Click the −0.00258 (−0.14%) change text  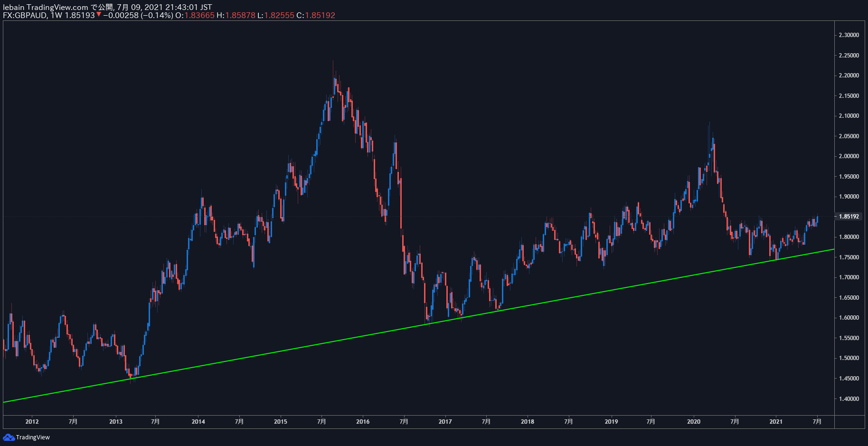[138, 15]
